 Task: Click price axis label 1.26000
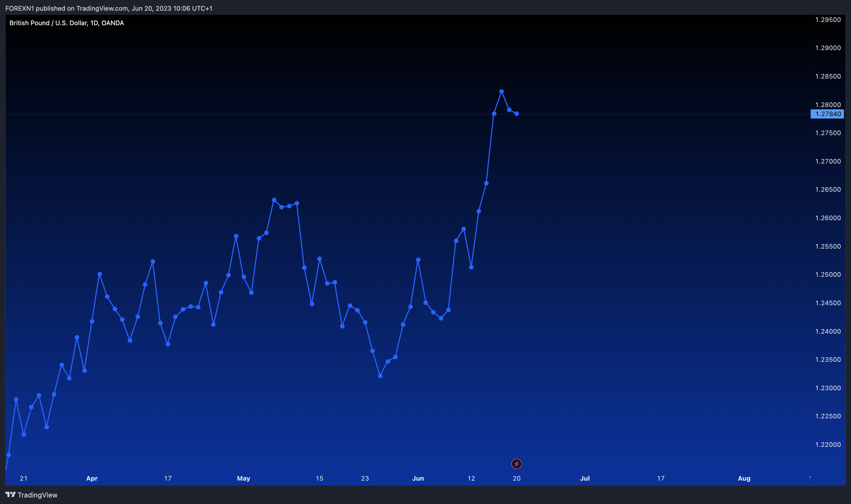coord(828,218)
